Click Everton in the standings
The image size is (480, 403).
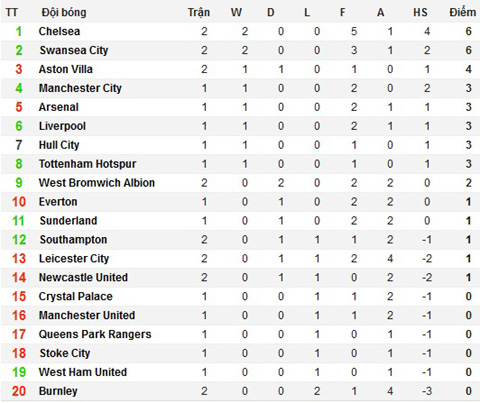point(58,202)
